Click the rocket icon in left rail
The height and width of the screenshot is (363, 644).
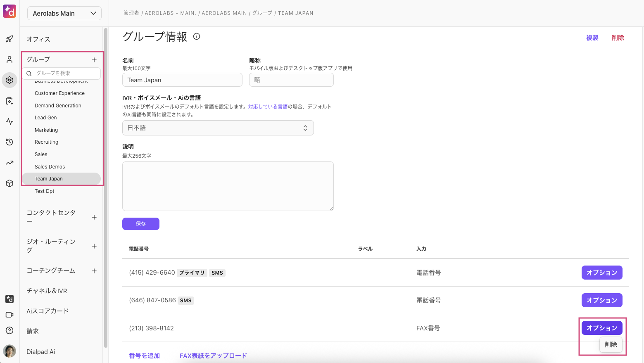click(10, 39)
